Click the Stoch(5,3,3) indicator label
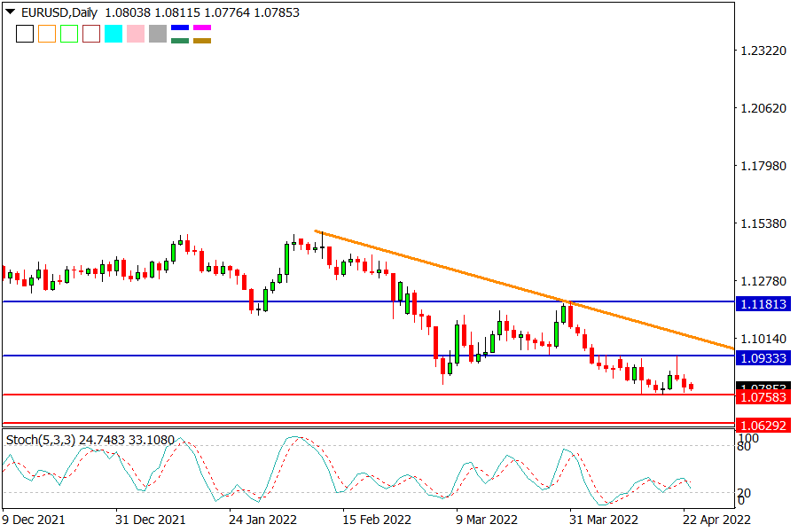Viewport: 798px width, 532px height. point(40,440)
